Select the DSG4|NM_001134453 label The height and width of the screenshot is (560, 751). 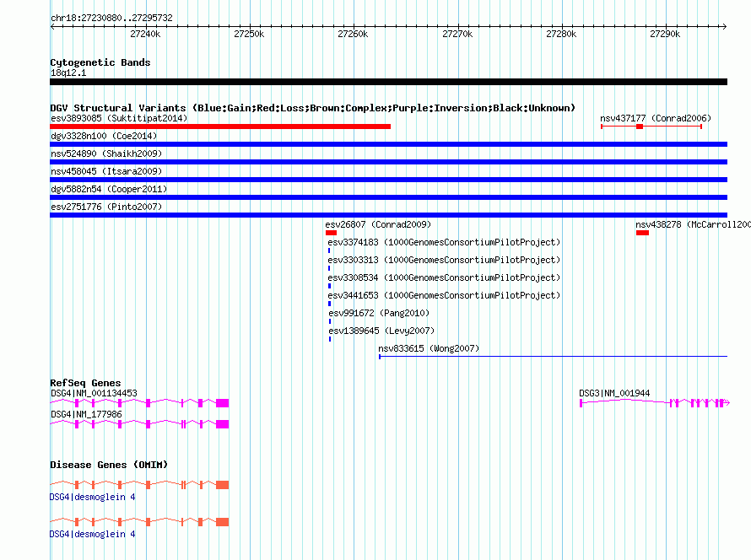[x=94, y=393]
